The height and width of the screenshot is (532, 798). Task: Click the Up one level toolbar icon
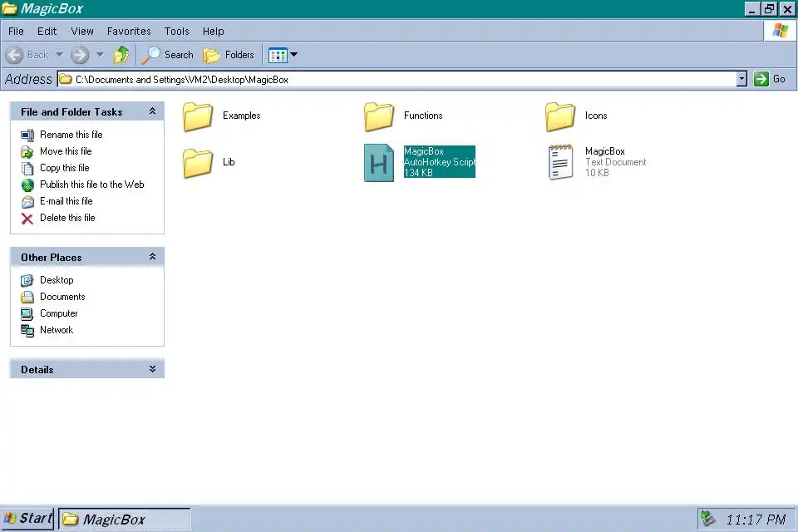[x=121, y=55]
